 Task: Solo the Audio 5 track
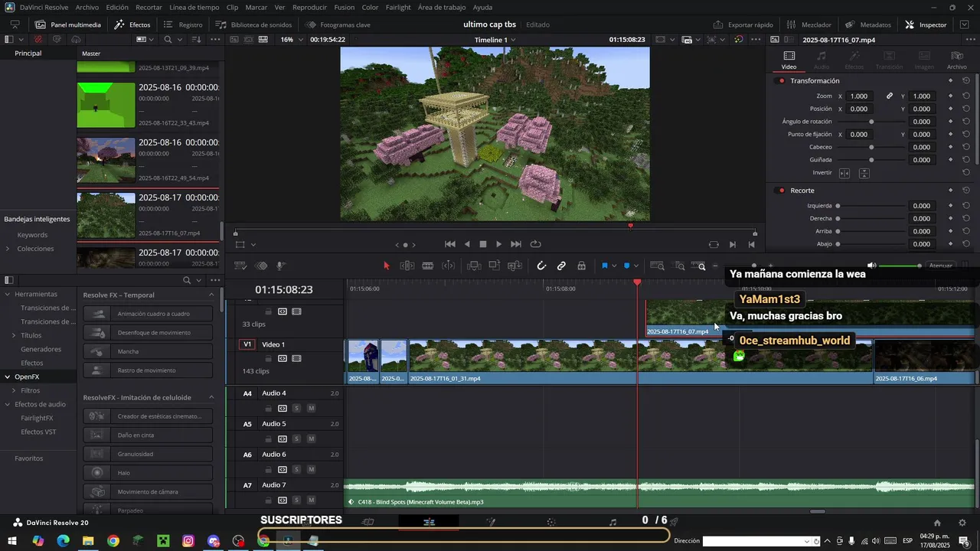coord(296,439)
